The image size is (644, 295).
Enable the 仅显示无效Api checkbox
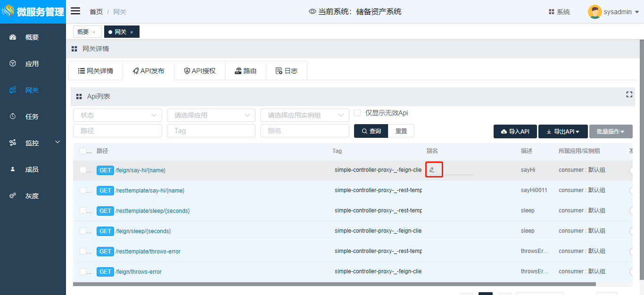pyautogui.click(x=357, y=113)
